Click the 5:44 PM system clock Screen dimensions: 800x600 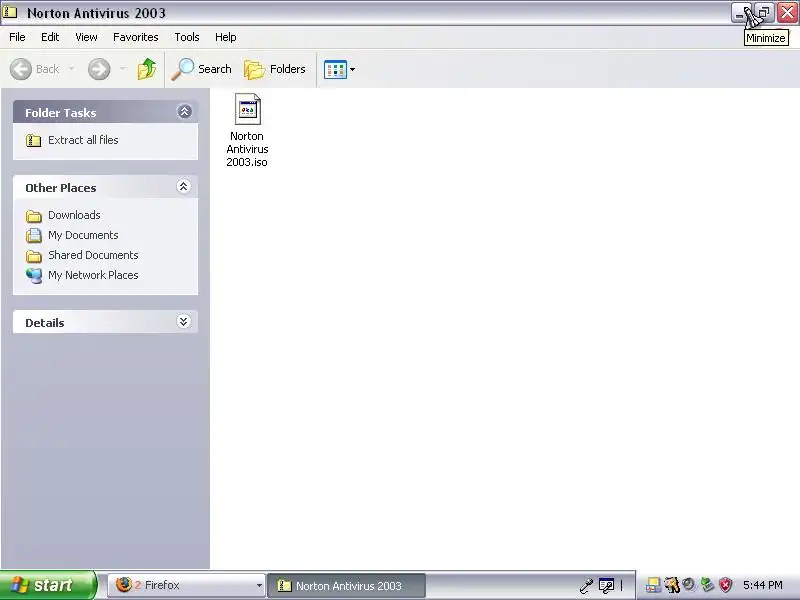click(762, 585)
